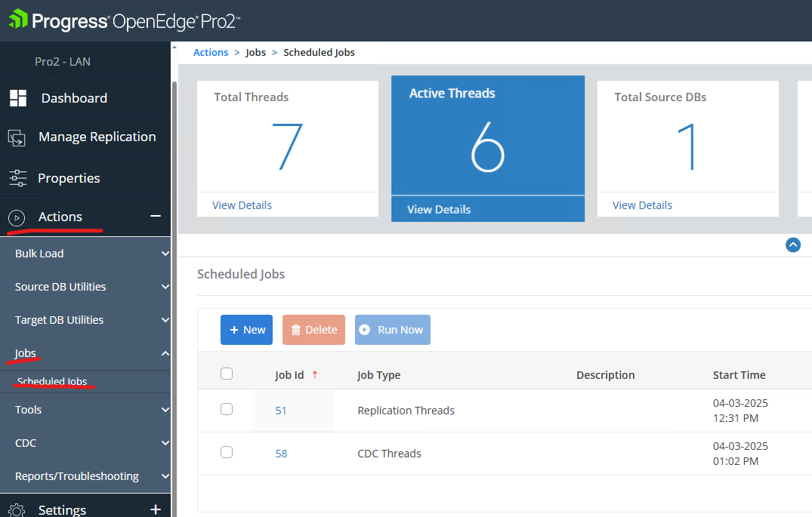Expand the Bulk Load submenu
This screenshot has width=812, height=517.
click(x=165, y=254)
